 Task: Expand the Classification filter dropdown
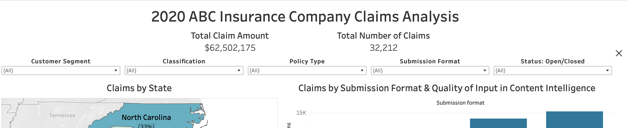pos(184,70)
